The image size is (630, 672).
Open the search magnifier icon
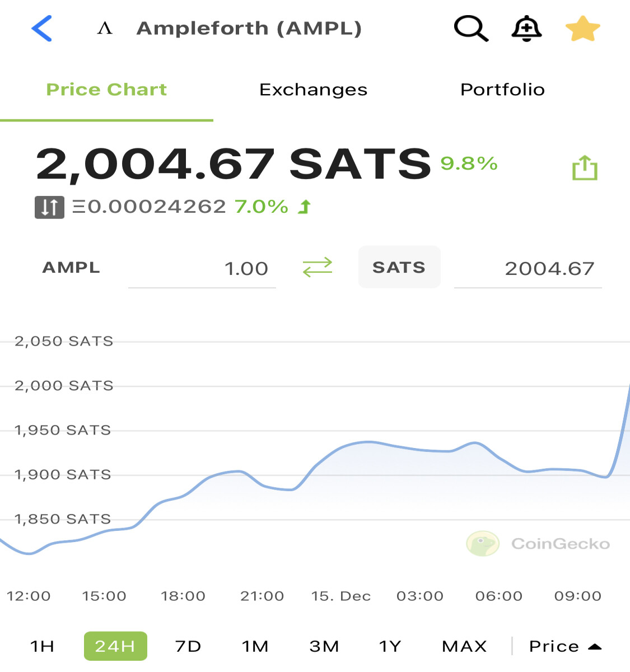[x=471, y=28]
